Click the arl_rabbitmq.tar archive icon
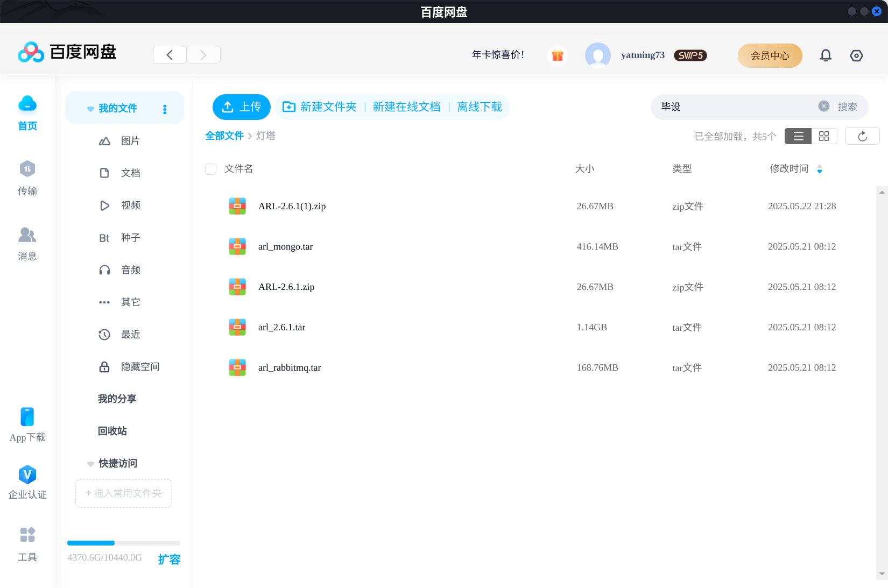The width and height of the screenshot is (888, 588). pos(237,367)
